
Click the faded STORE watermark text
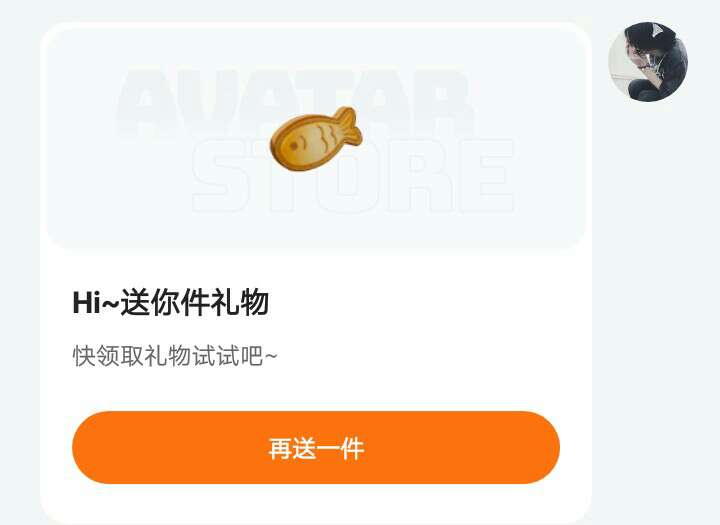[353, 175]
